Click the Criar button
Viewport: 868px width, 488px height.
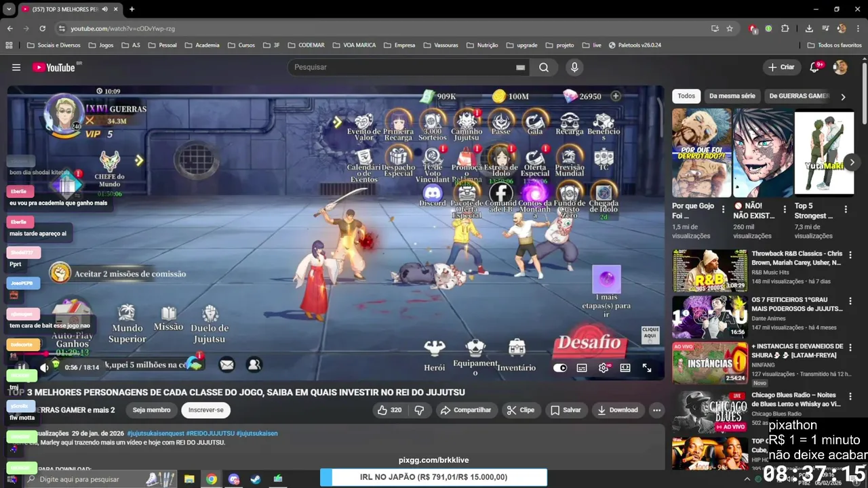coord(781,67)
